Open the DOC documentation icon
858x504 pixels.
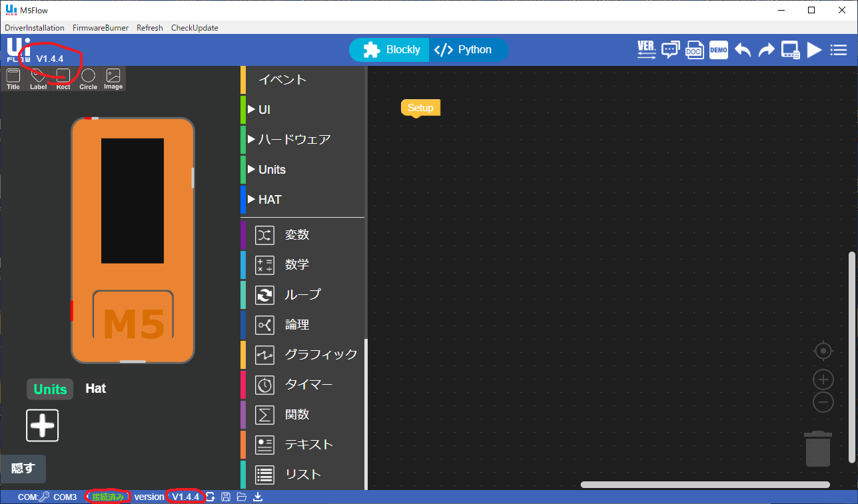pyautogui.click(x=694, y=49)
